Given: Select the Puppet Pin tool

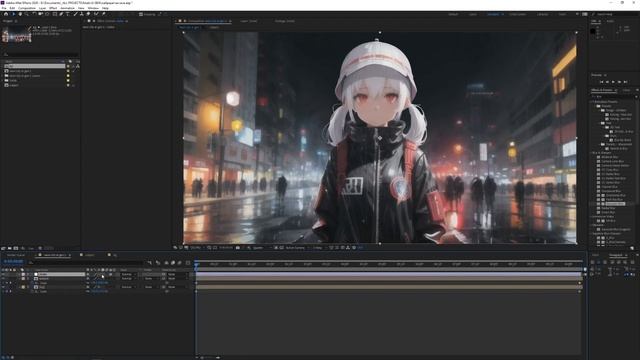Looking at the screenshot, I should point(104,14).
